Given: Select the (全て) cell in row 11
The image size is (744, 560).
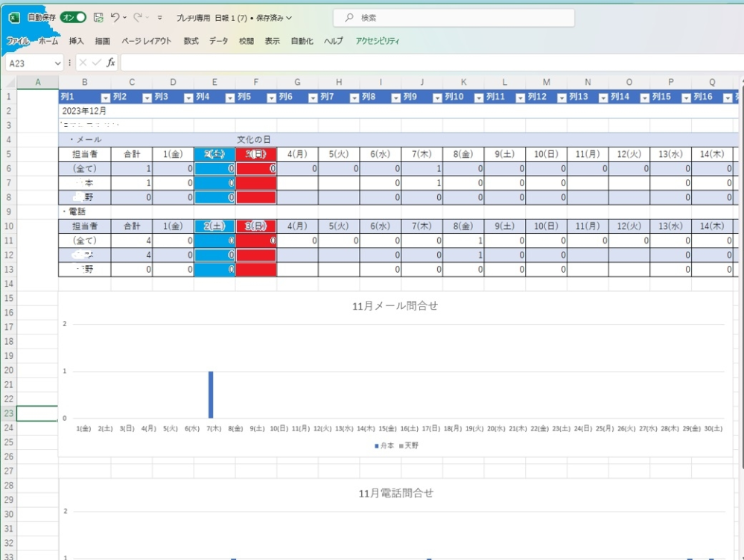Looking at the screenshot, I should (84, 241).
